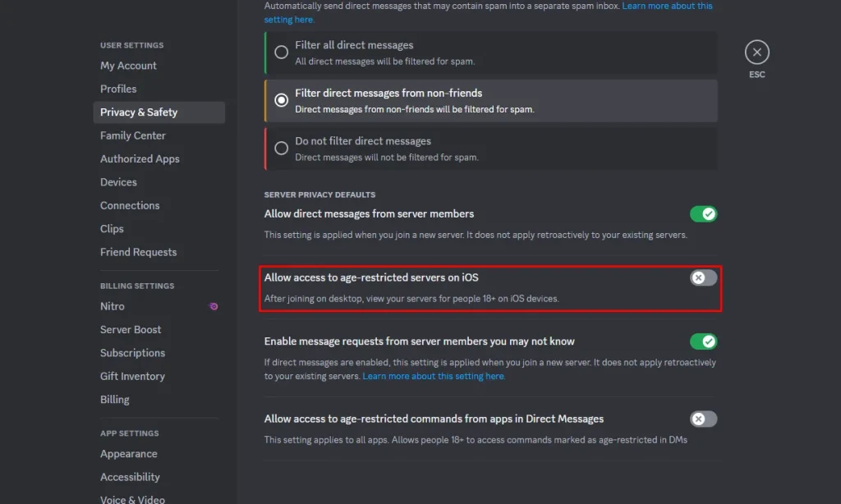This screenshot has width=841, height=504.
Task: Close settings with the ESC circle icon
Action: [x=756, y=52]
